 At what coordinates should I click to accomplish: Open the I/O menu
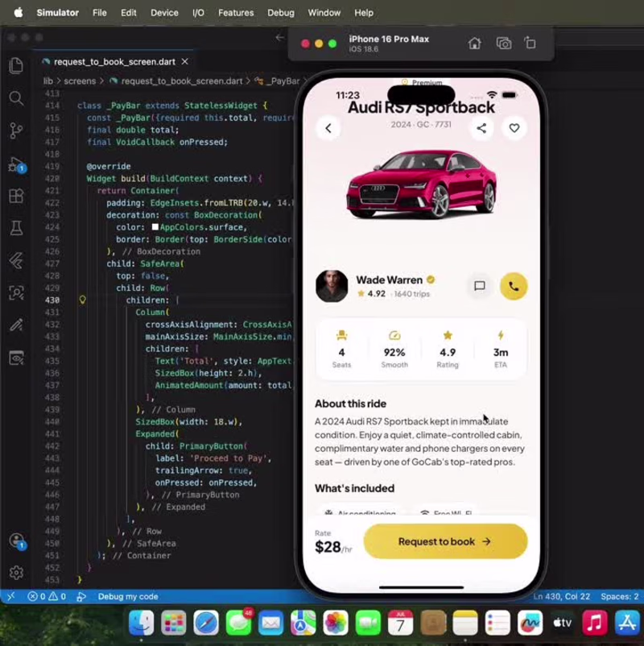coord(198,13)
